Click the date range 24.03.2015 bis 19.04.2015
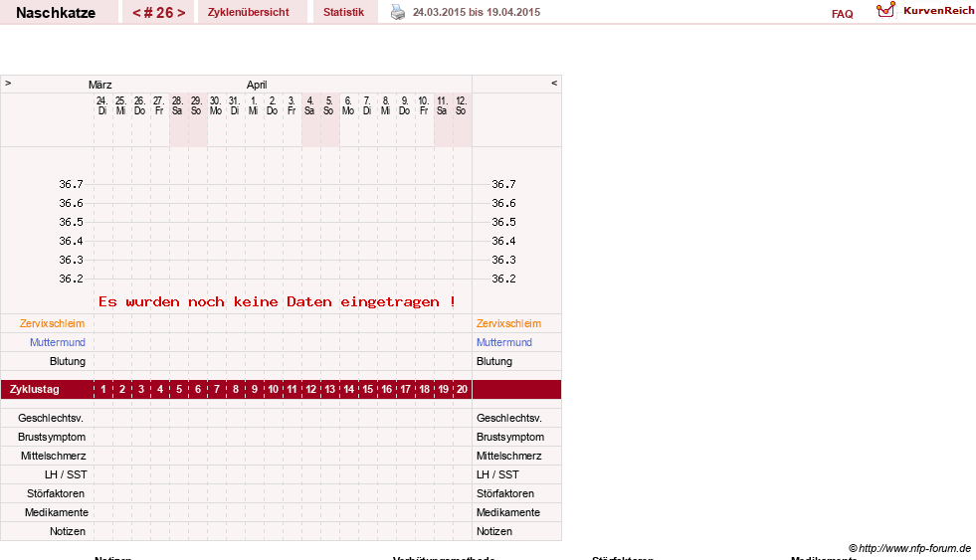 pos(477,12)
